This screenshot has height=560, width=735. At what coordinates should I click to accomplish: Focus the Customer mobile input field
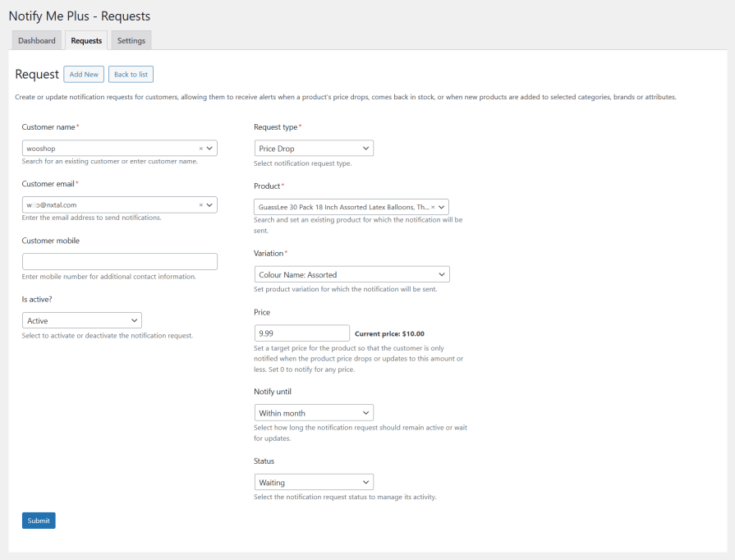click(119, 262)
